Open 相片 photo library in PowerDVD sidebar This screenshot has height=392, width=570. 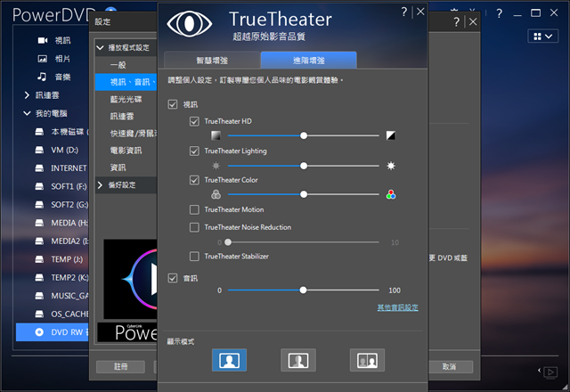[54, 59]
